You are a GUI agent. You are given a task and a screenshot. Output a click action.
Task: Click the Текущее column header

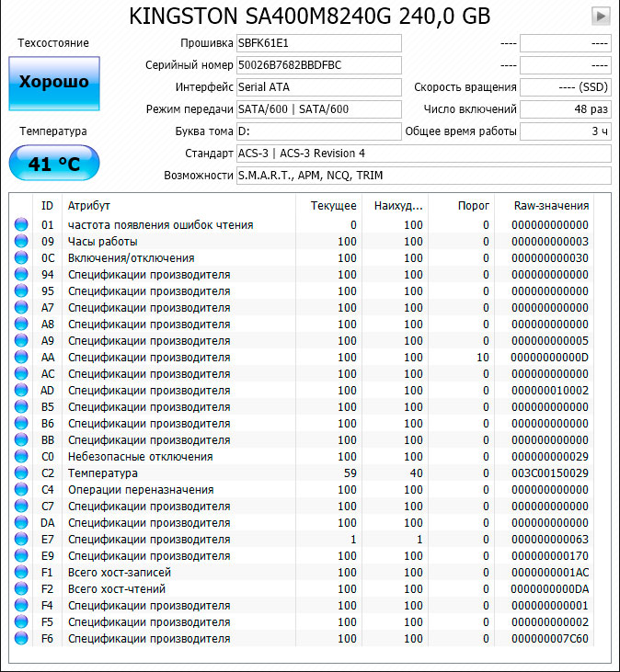(x=329, y=206)
